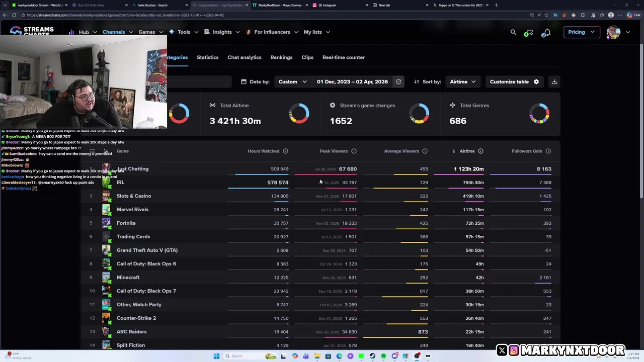Click the Total Genres donut chart
644x362 pixels.
point(539,113)
